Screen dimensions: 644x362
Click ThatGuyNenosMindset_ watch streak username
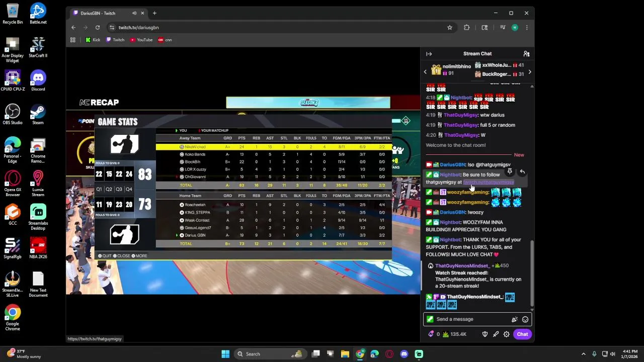point(462,265)
